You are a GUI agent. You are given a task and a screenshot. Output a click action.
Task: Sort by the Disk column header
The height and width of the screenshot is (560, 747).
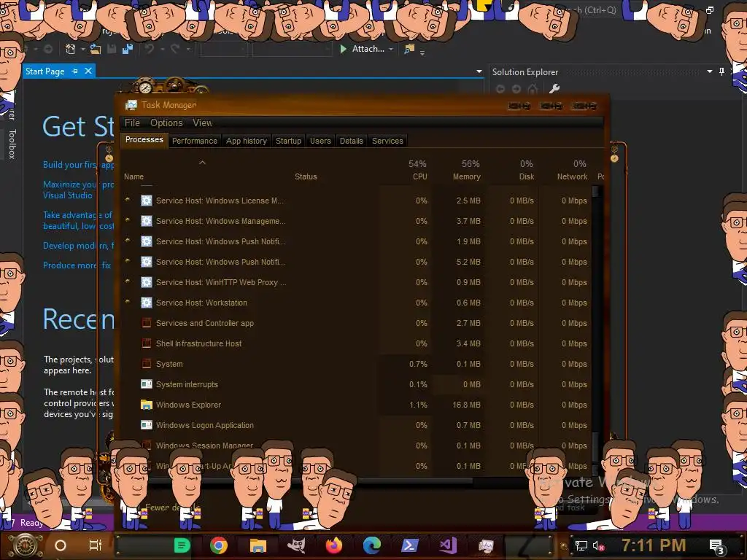click(x=514, y=170)
